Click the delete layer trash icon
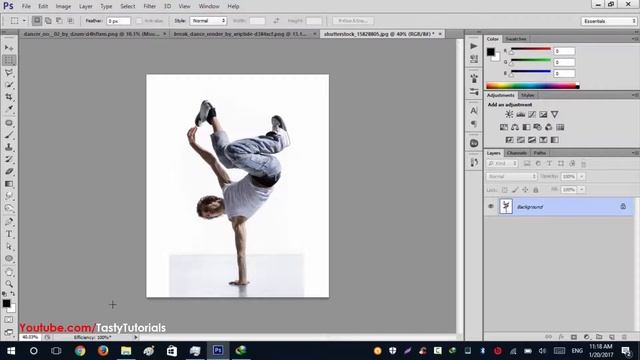Viewport: 640px width, 360px height. (624, 337)
